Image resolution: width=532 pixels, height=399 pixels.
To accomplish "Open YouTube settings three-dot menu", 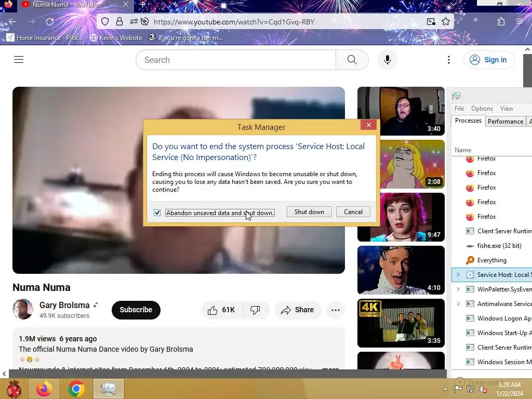I will point(448,60).
